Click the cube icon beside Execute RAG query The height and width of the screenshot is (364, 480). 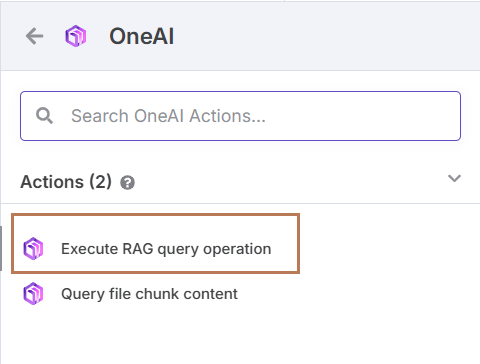coord(33,249)
